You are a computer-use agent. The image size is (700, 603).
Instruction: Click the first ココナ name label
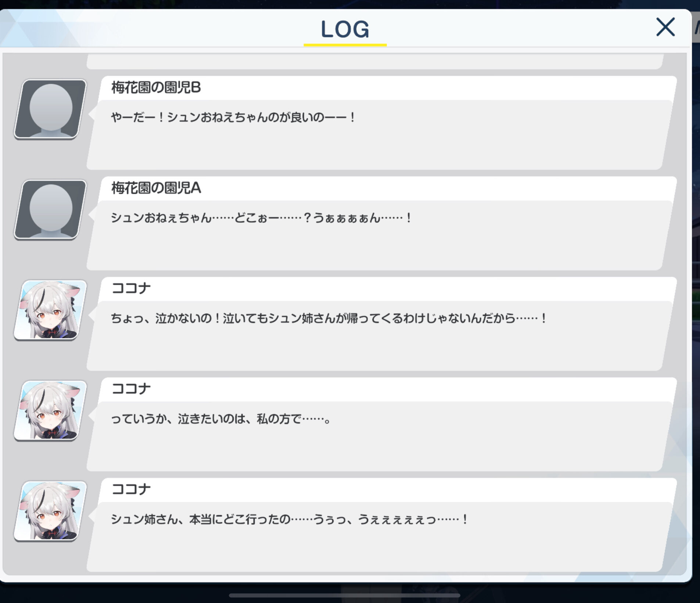(131, 288)
